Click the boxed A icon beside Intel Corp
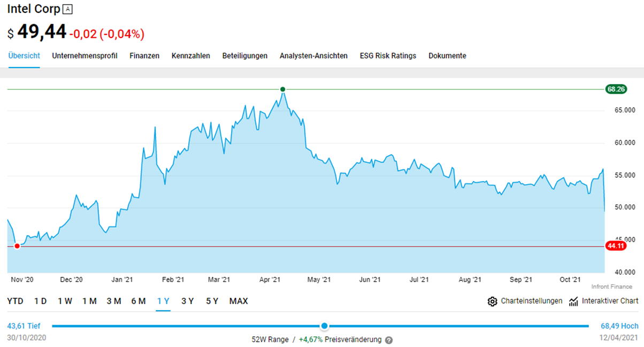644x347 pixels. click(67, 9)
